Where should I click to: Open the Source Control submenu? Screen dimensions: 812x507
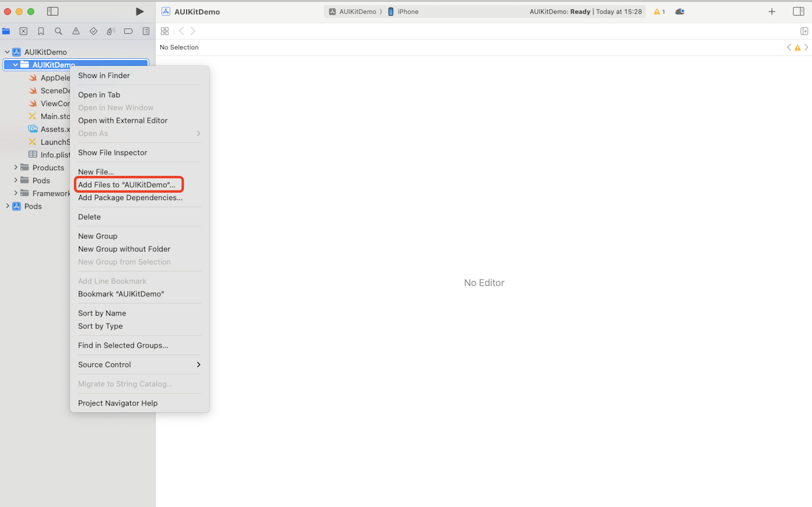point(140,364)
